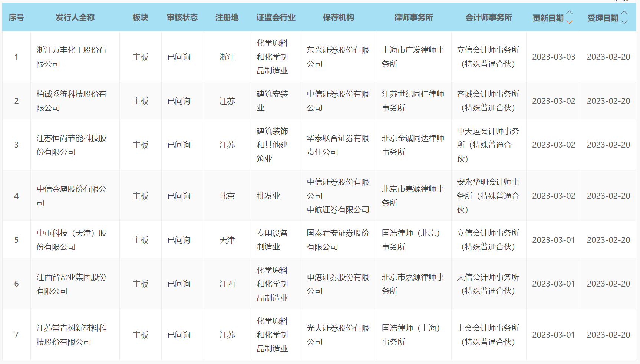Select 国浩律师（北京）事务所 cell
The width and height of the screenshot is (640, 364).
click(413, 240)
